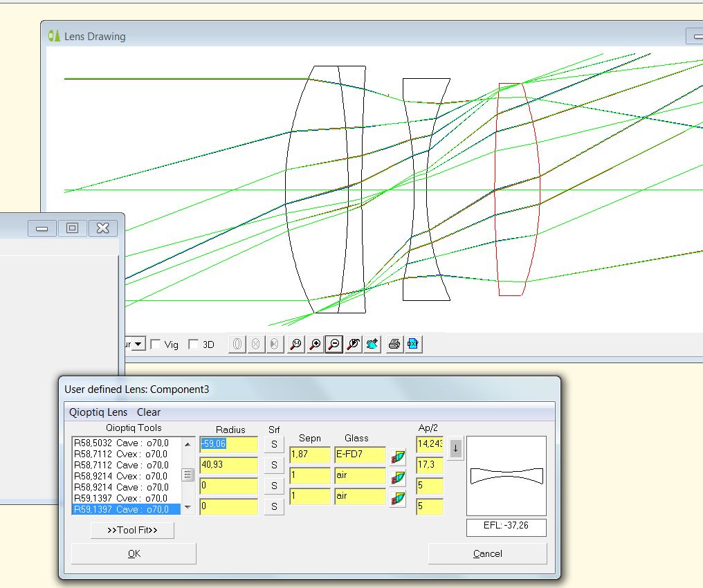The width and height of the screenshot is (703, 588).
Task: Cancel the User defined Lens dialog
Action: pos(487,553)
